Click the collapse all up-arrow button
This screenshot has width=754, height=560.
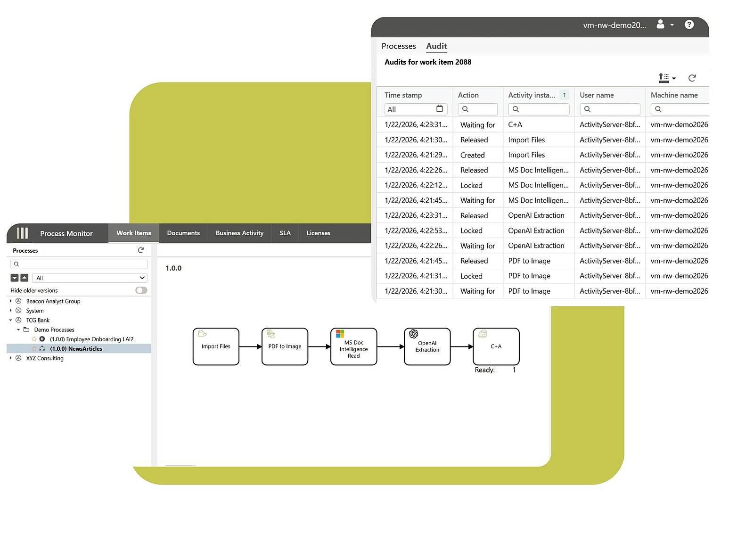click(x=25, y=278)
